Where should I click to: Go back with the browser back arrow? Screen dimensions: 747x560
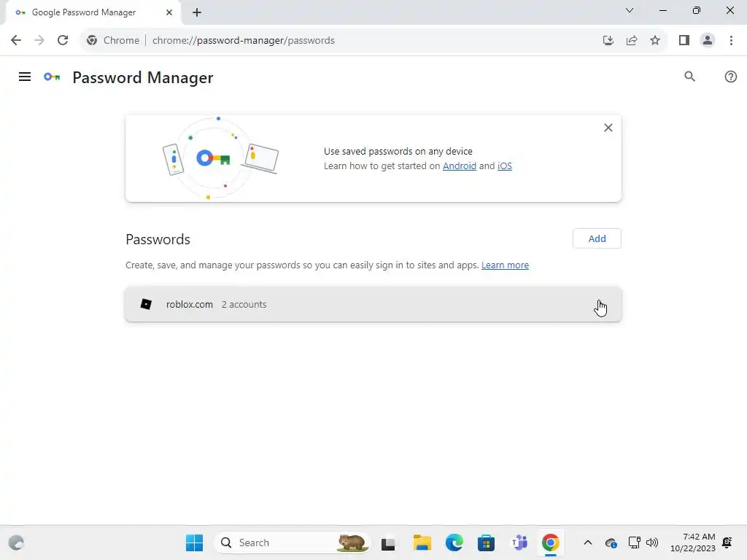pos(16,40)
